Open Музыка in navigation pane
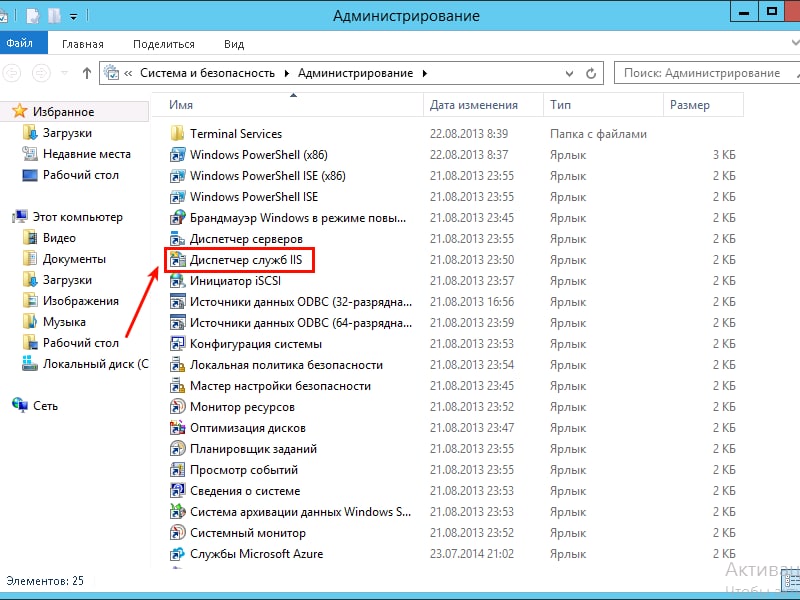This screenshot has width=800, height=600. [64, 322]
